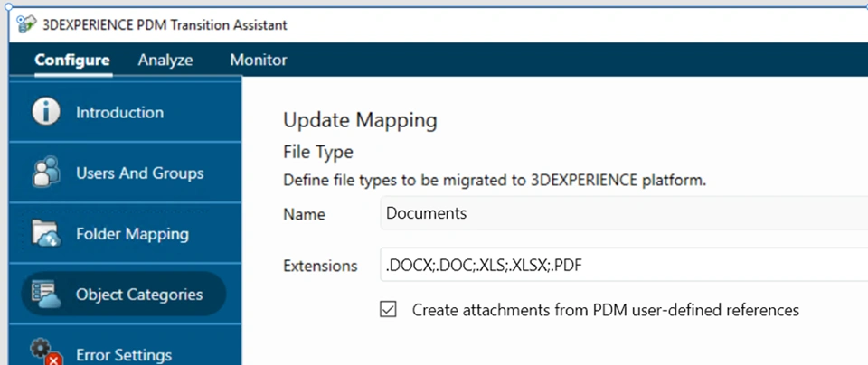Click the Name field containing Documents

622,214
